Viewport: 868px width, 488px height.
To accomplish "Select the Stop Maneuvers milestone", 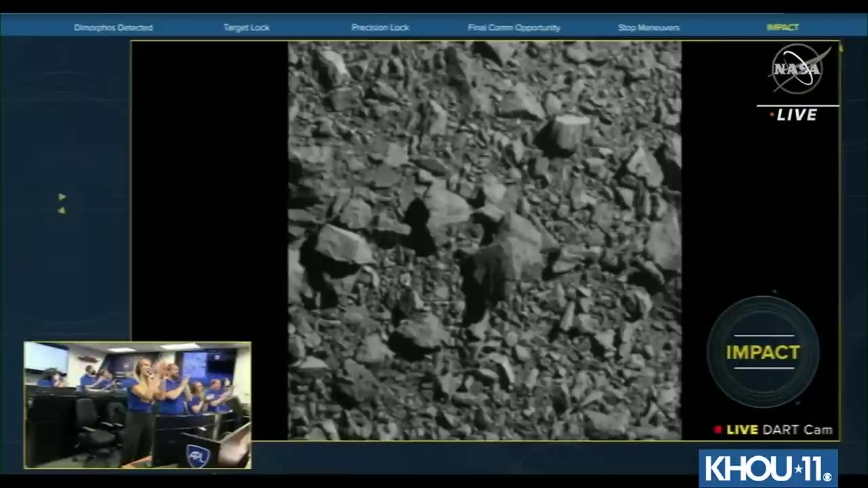I will click(648, 28).
